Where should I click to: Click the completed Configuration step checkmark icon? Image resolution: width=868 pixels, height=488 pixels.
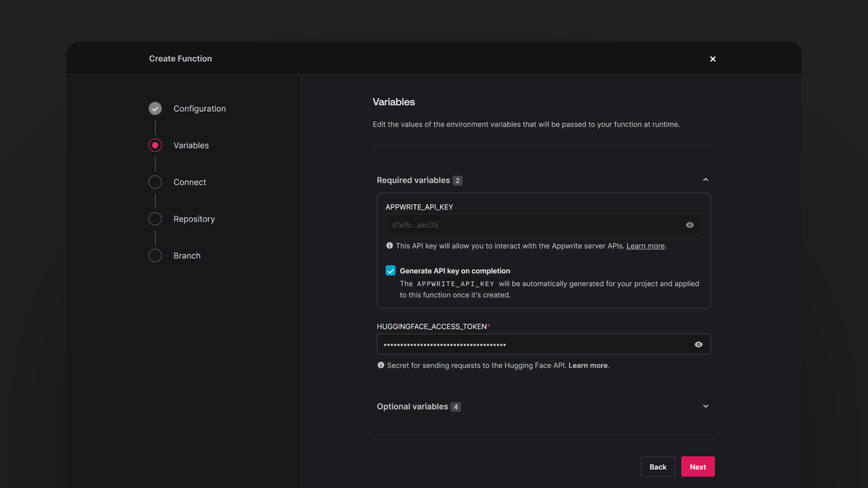[x=155, y=108]
